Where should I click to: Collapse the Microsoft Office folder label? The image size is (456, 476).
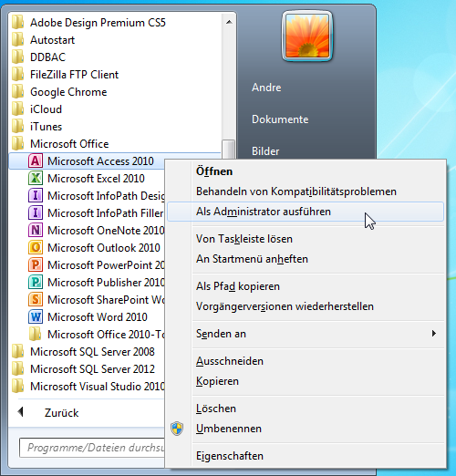tap(69, 144)
